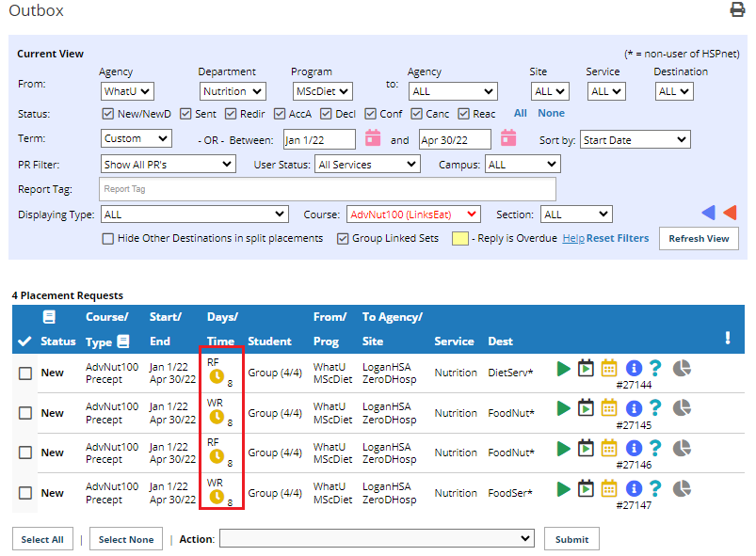Image resolution: width=756 pixels, height=556 pixels.
Task: Click the blue left arrow icon
Action: click(x=708, y=213)
